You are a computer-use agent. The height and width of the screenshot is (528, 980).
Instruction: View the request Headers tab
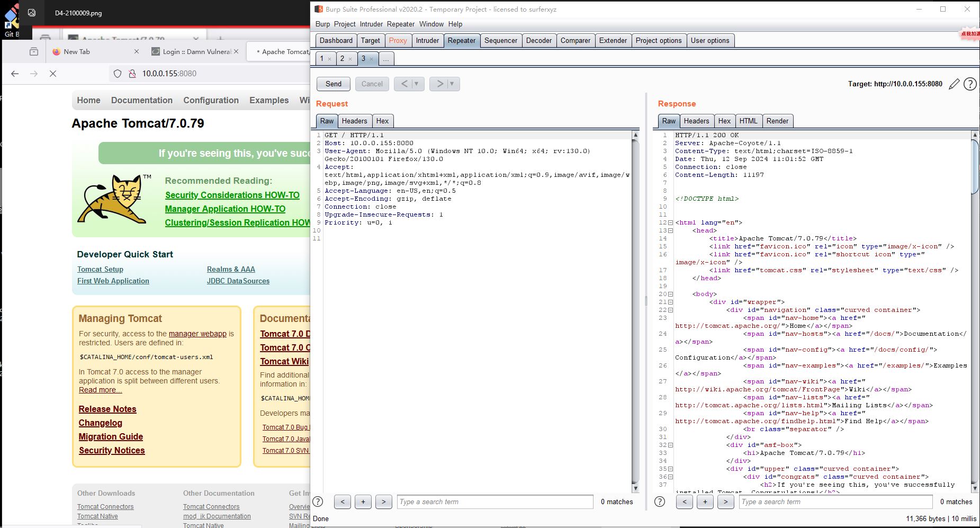(x=354, y=121)
